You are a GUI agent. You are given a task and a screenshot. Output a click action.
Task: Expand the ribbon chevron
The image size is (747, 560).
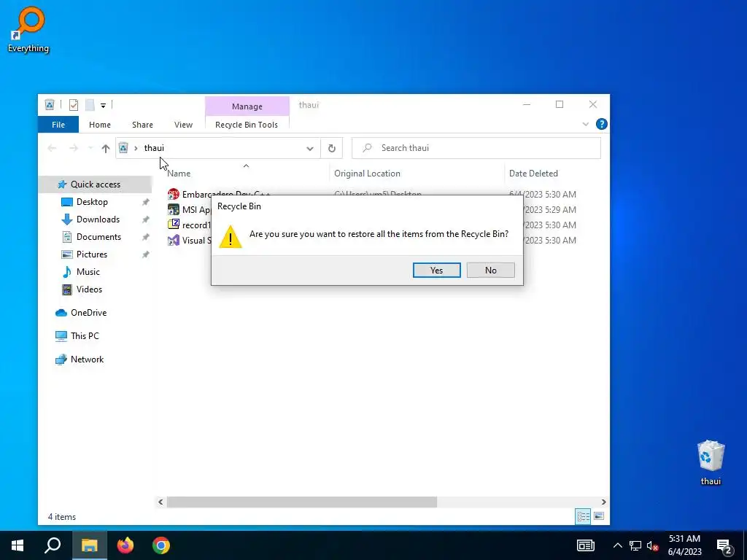[x=586, y=124]
